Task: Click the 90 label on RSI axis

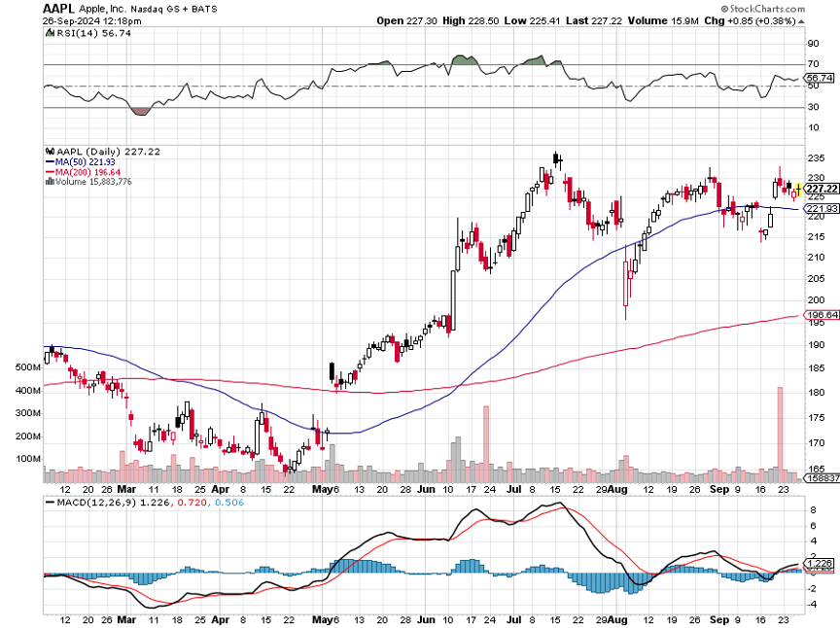Action: point(813,44)
